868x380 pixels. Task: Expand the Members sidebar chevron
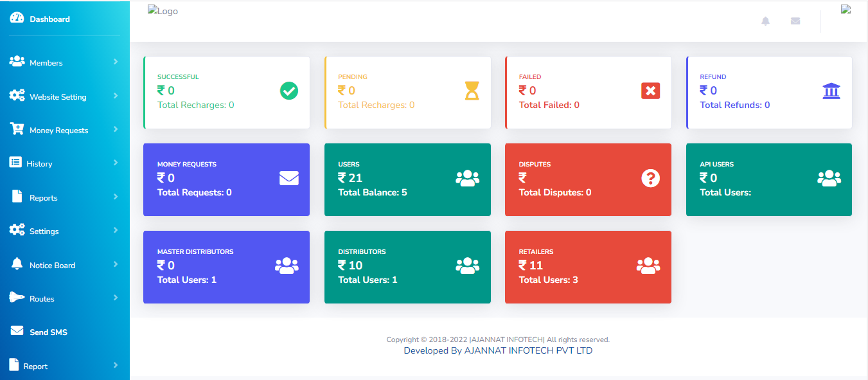point(116,62)
